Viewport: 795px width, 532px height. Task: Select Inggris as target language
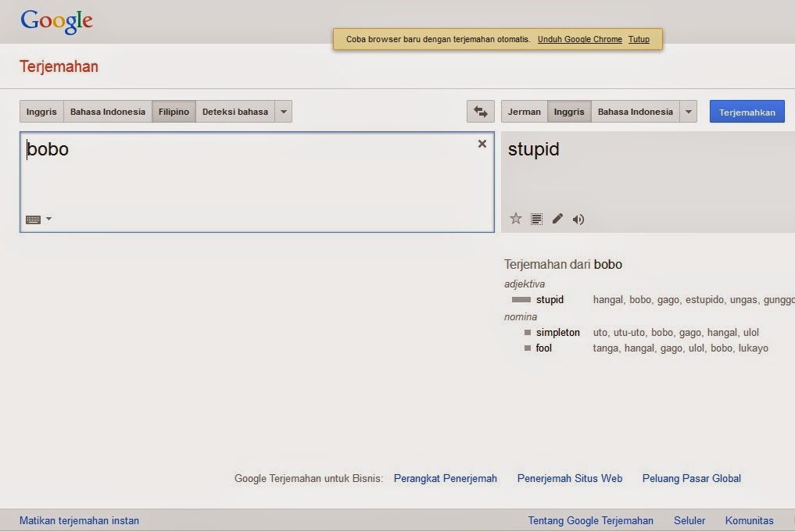point(569,112)
